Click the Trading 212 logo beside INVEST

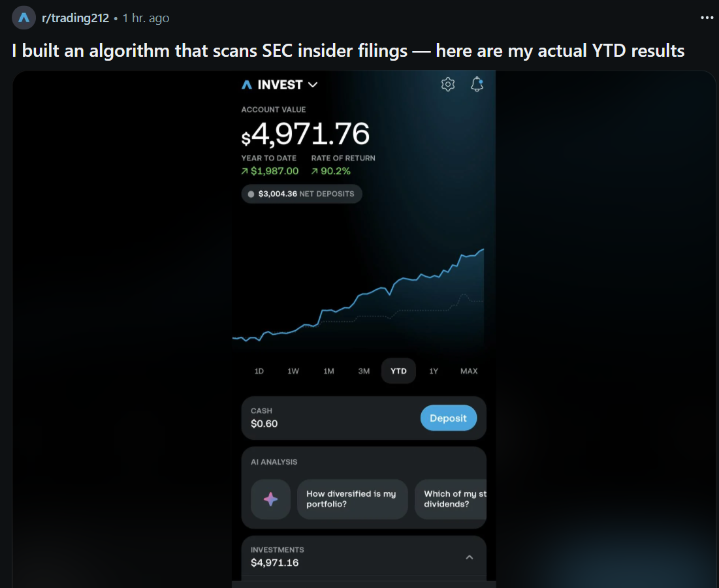[x=247, y=85]
